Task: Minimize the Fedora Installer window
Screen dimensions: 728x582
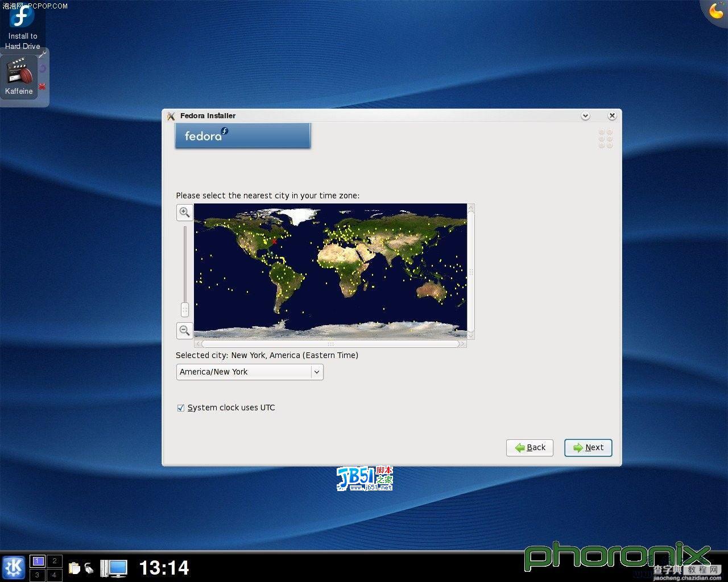Action: (x=585, y=116)
